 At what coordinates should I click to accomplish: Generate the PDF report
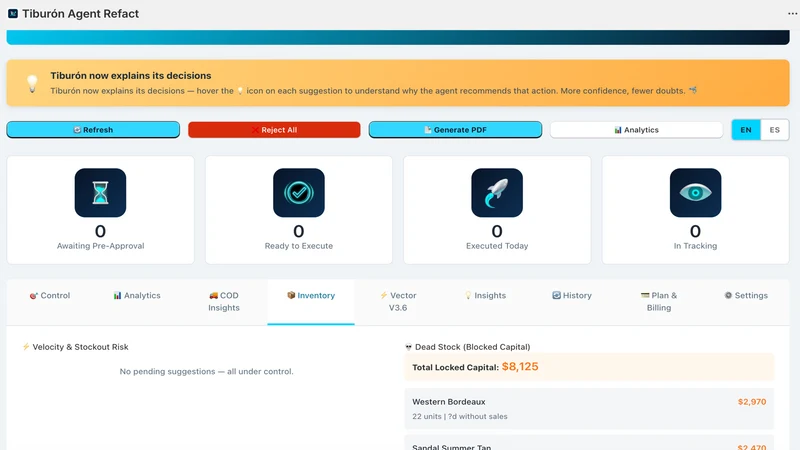455,130
